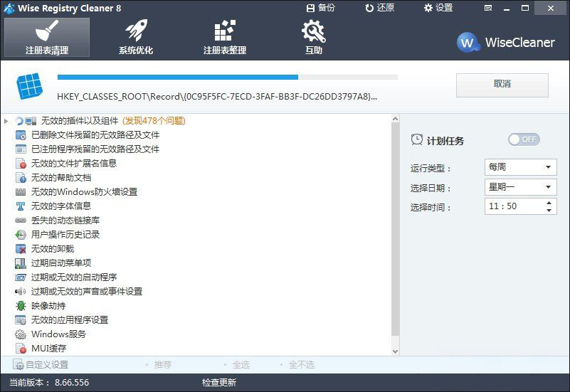Image resolution: width=570 pixels, height=392 pixels.
Task: Click the 过期启动菜单项 icon
Action: coord(21,263)
